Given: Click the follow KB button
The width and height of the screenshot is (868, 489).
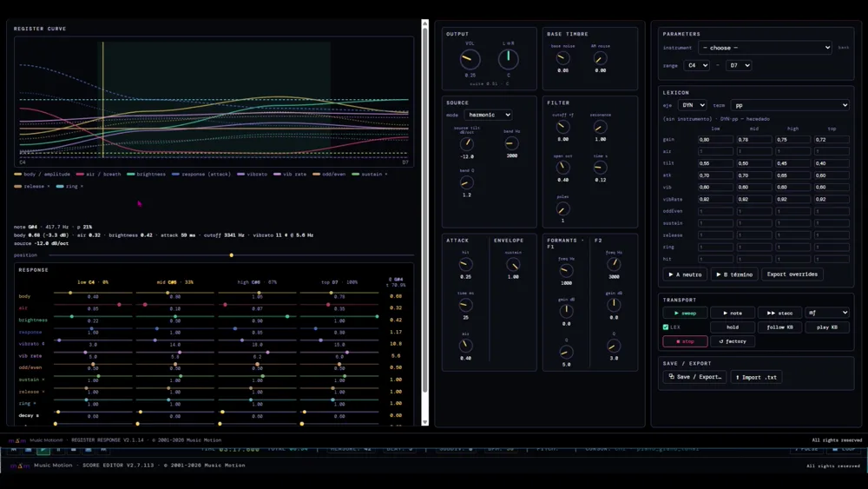Looking at the screenshot, I should tap(779, 327).
